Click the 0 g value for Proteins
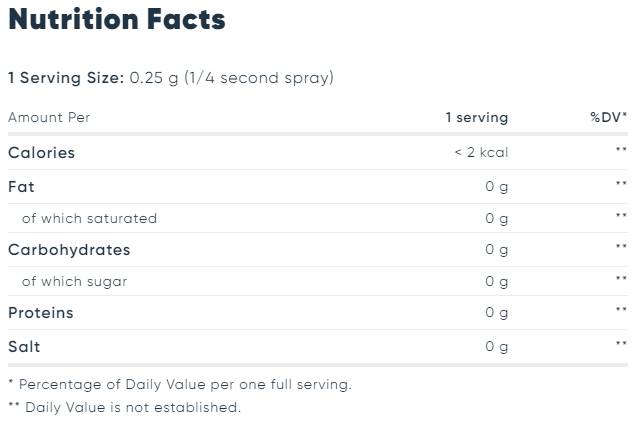 coord(496,313)
